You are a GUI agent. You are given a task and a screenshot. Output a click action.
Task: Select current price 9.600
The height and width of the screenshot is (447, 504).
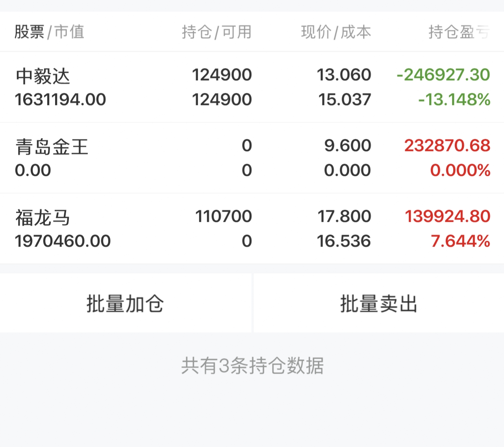[x=348, y=146]
